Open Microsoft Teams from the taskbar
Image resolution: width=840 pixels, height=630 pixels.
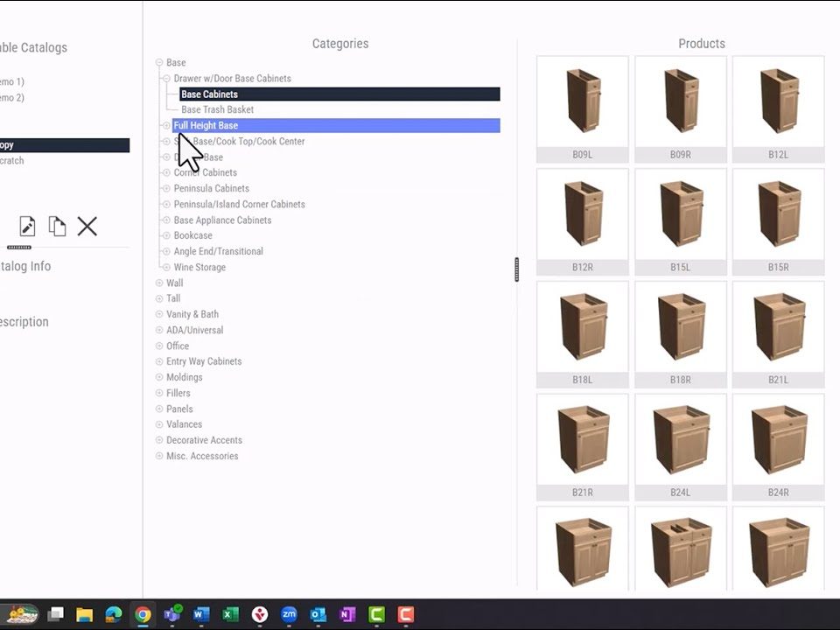(172, 614)
